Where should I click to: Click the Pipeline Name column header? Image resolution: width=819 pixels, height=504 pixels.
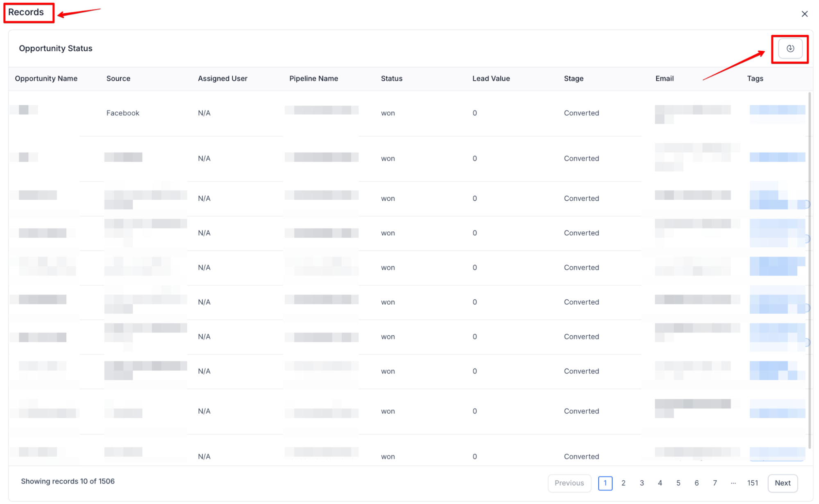(313, 79)
